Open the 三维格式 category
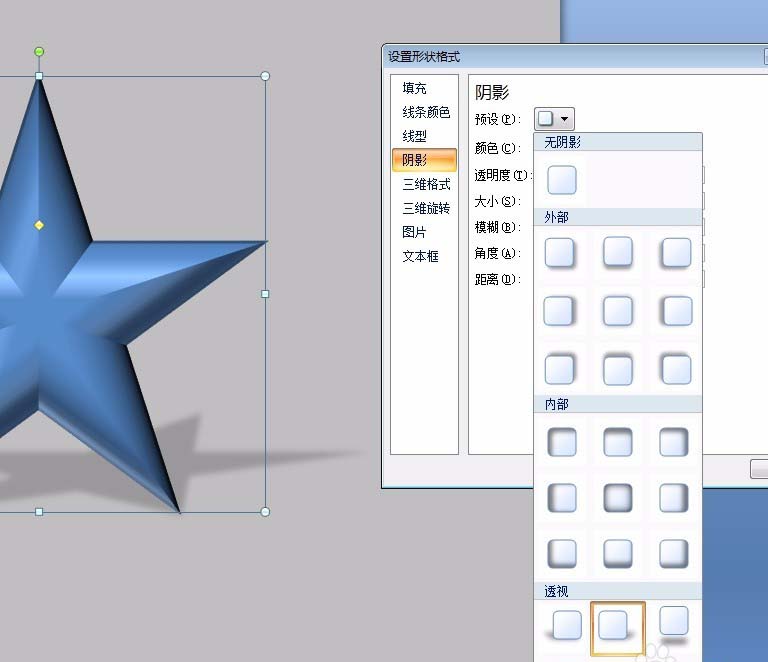768x662 pixels. [426, 184]
